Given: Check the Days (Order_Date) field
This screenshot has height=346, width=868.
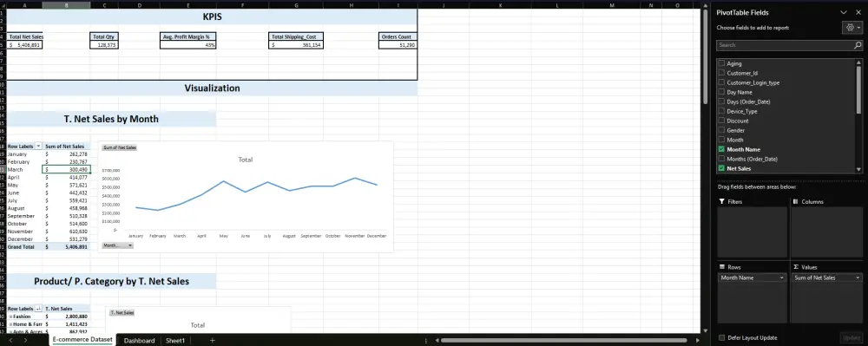Looking at the screenshot, I should (x=721, y=101).
